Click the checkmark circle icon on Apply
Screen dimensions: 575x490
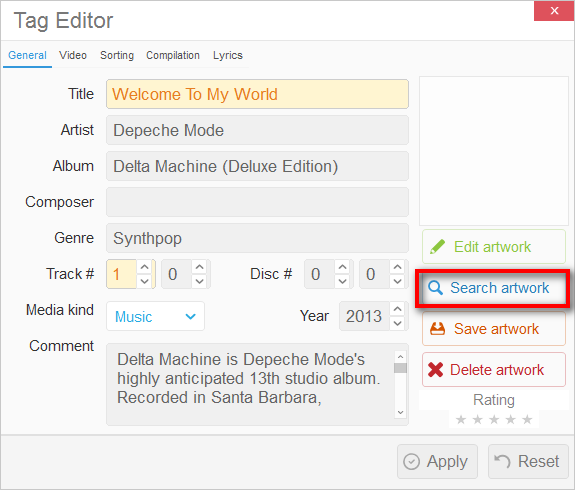411,461
